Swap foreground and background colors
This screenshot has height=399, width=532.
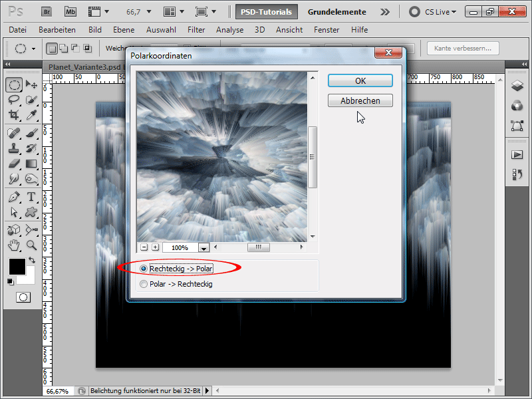point(32,260)
